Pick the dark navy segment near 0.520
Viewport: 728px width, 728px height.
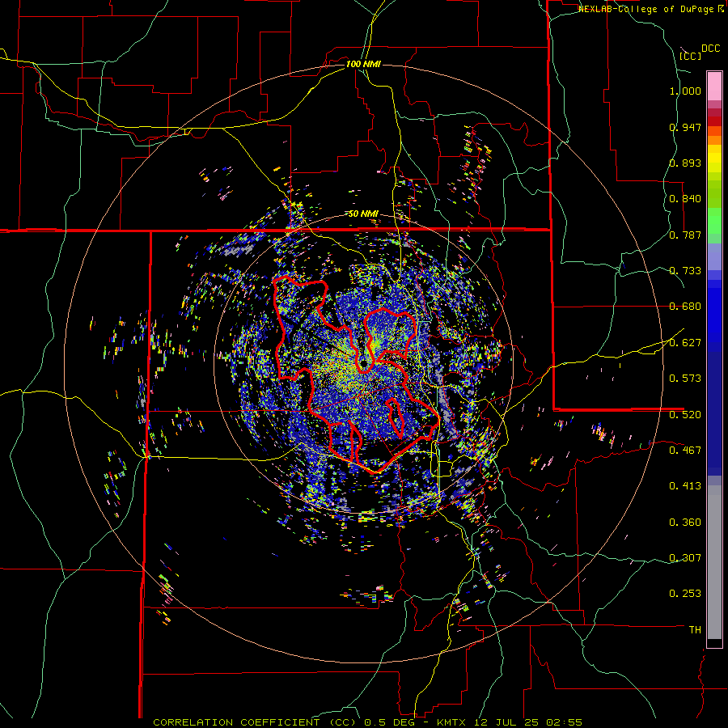[714, 413]
